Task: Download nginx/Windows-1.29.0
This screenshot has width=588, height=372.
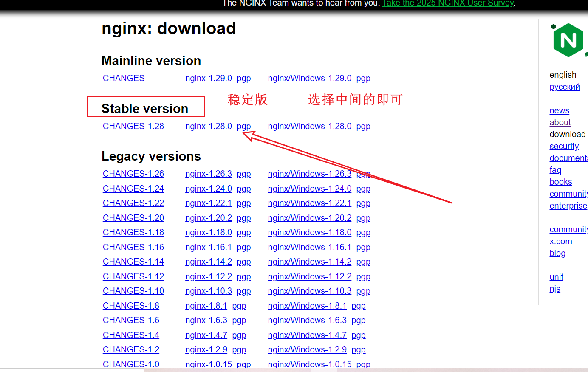Action: [310, 78]
